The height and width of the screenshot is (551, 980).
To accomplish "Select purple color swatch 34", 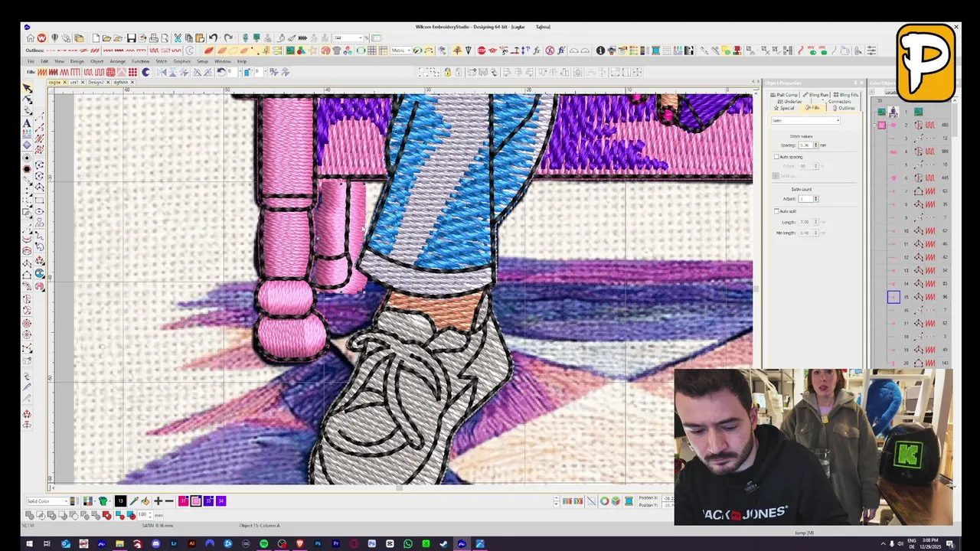I will click(x=221, y=500).
